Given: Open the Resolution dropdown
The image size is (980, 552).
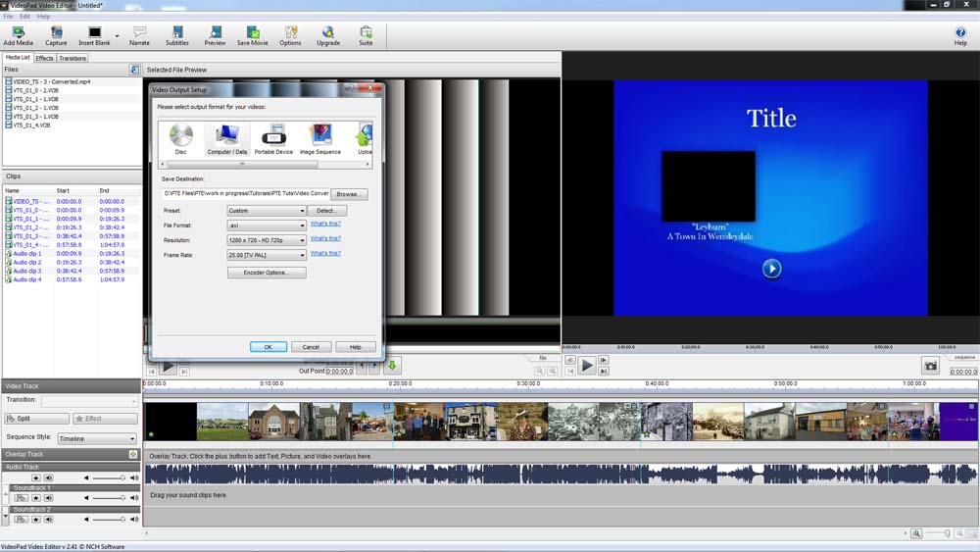Looking at the screenshot, I should pos(267,240).
